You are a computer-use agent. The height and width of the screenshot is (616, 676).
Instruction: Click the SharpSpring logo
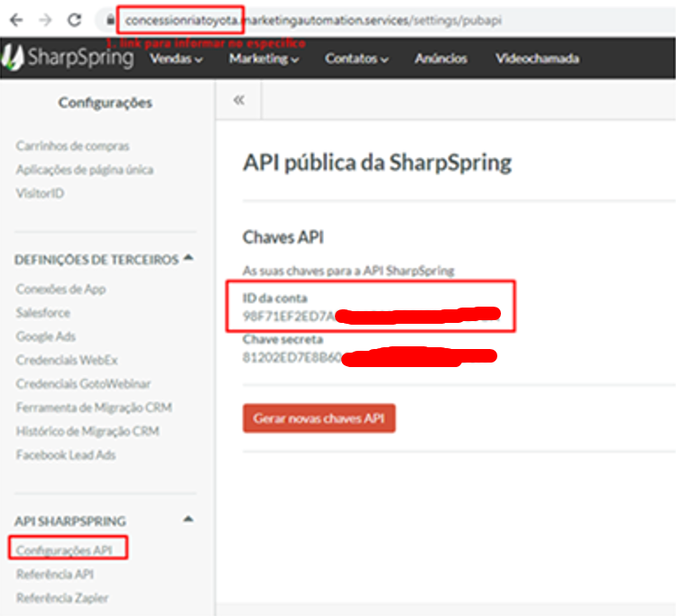(x=68, y=58)
